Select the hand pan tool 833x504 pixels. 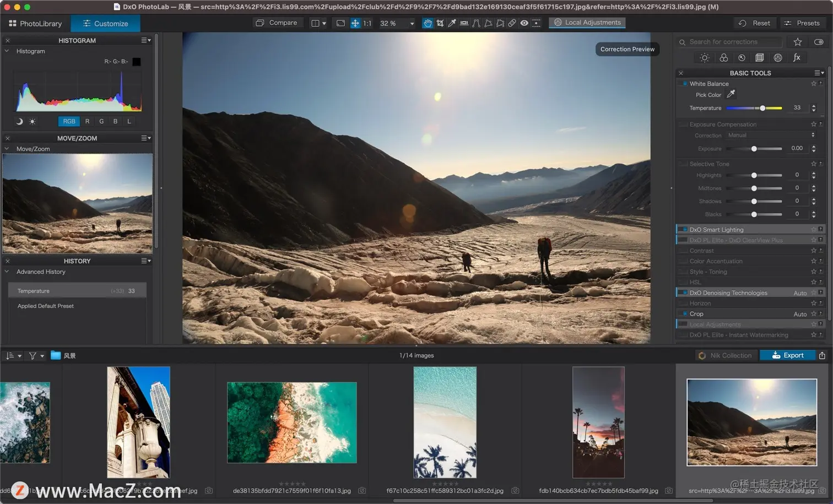click(428, 23)
